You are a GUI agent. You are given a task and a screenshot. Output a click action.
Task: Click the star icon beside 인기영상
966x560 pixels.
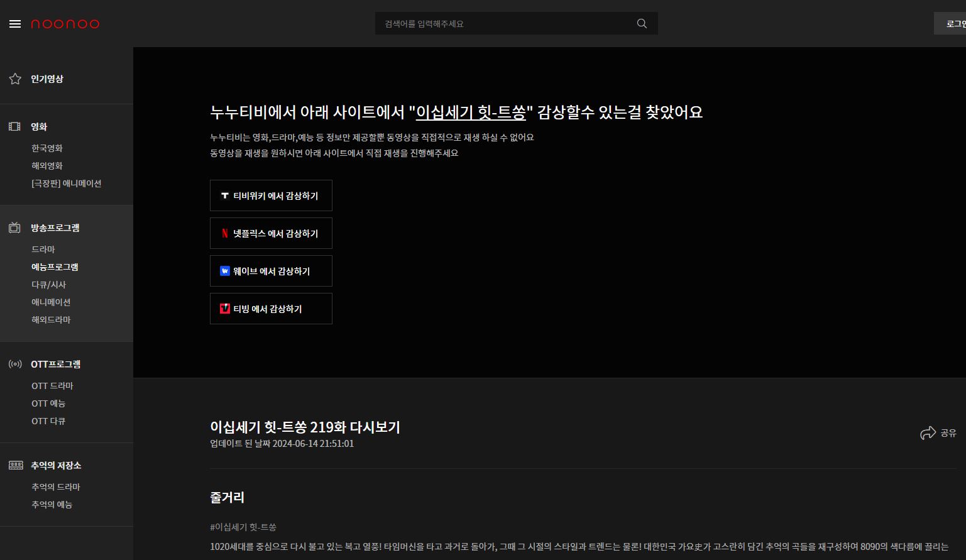15,79
